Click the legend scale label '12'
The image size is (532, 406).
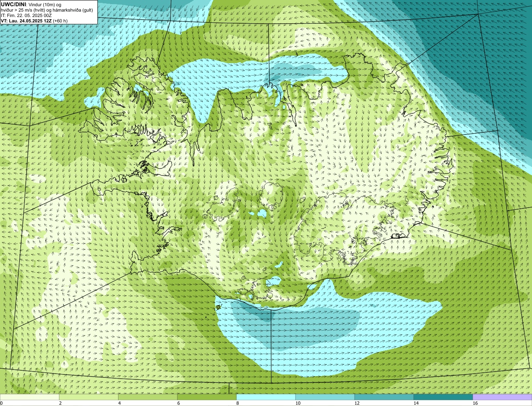click(357, 403)
